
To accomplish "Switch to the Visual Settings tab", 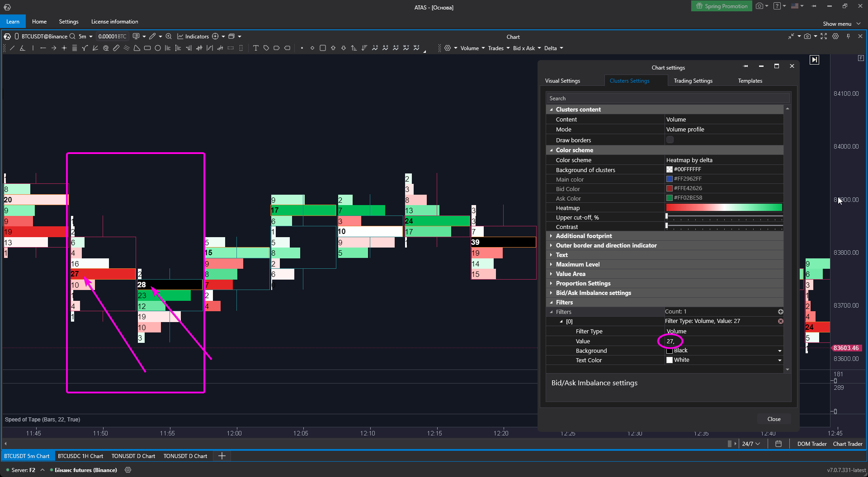I will (x=562, y=81).
